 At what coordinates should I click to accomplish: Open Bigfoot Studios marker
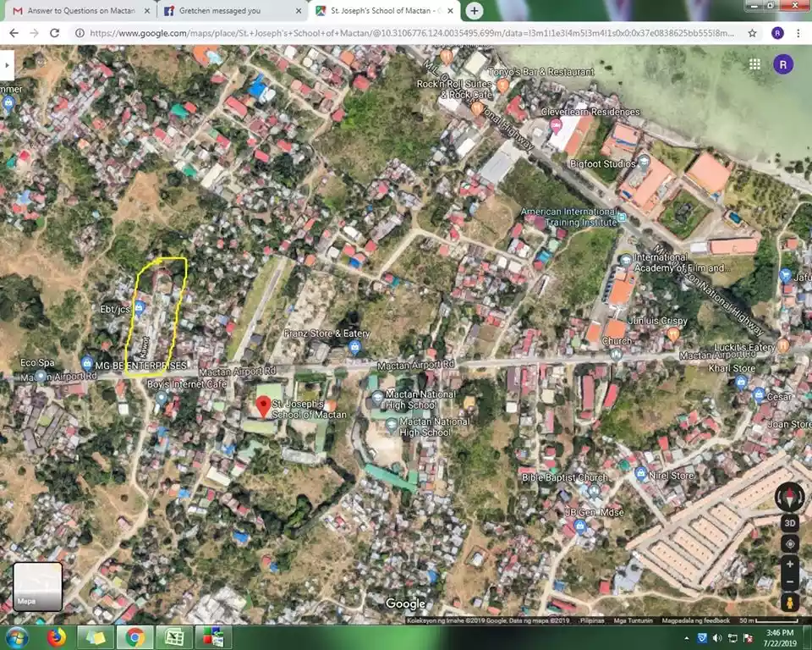tap(644, 162)
